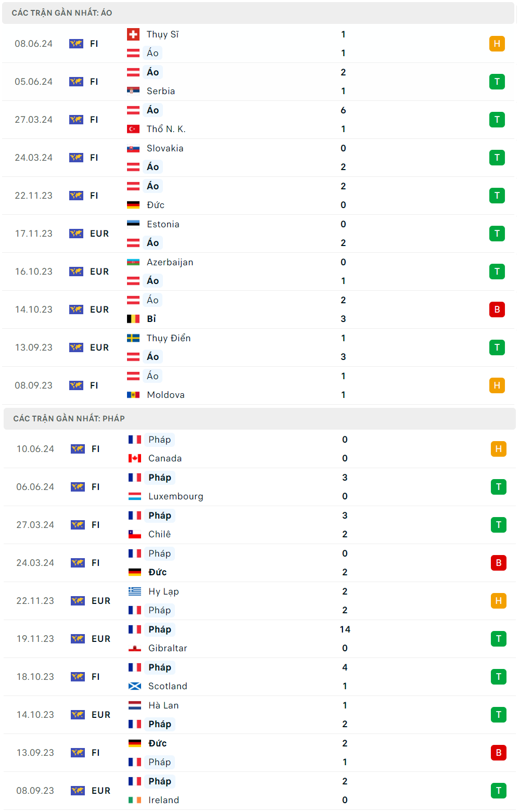Viewport: 520px width, 812px height.
Task: Click the Belgium flag icon
Action: click(133, 319)
